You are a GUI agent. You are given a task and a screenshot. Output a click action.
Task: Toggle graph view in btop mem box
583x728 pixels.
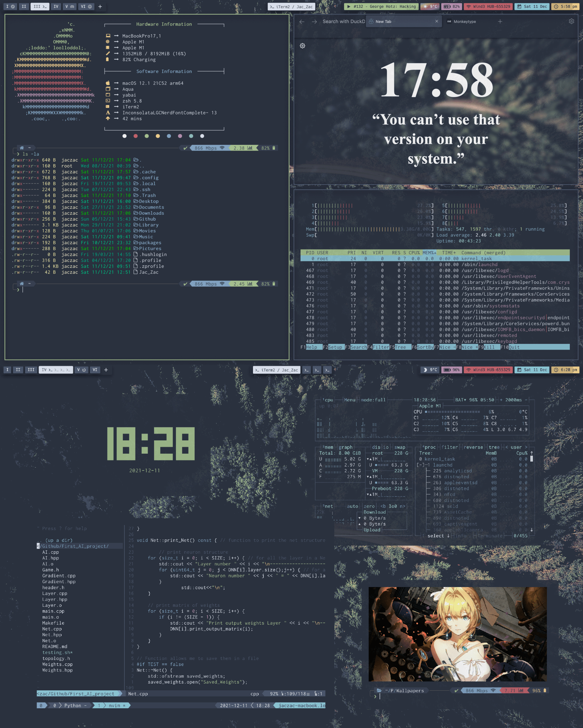[x=345, y=447]
